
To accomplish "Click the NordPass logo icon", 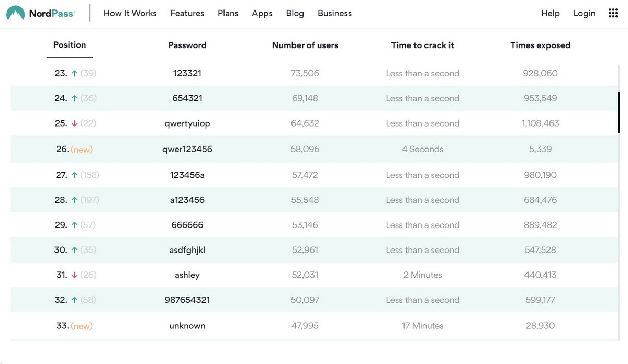I will coord(15,14).
